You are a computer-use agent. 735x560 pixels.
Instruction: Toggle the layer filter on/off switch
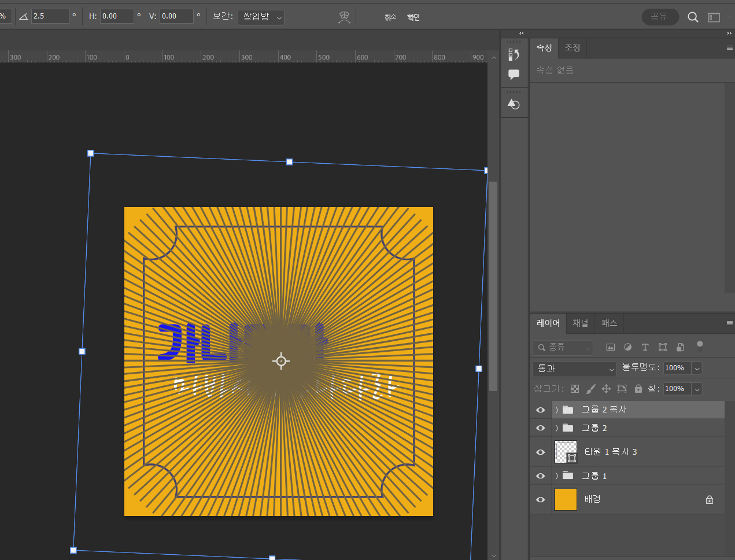tap(700, 347)
